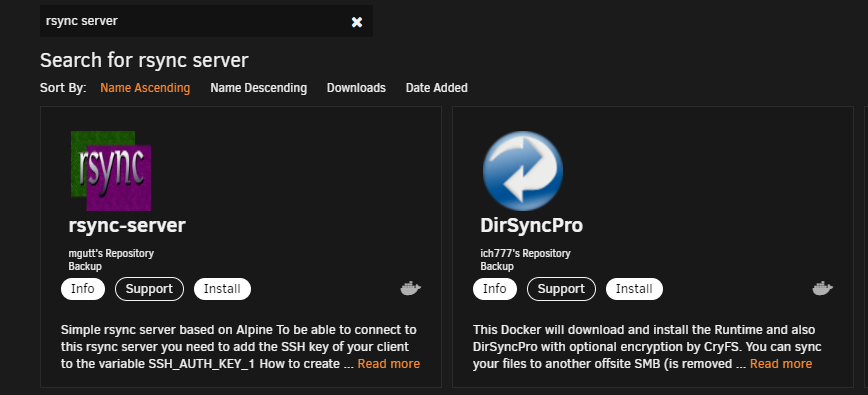Open Support for rsync-server
The height and width of the screenshot is (395, 868).
click(x=149, y=289)
